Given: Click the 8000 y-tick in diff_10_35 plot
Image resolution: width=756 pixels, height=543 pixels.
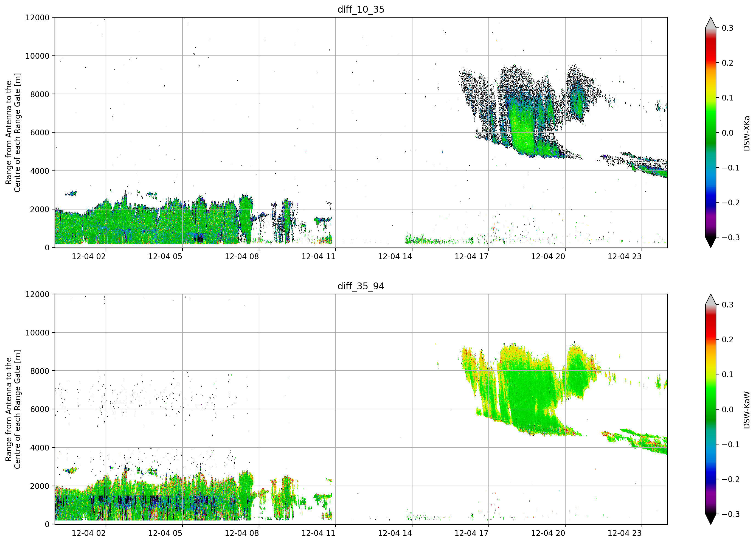Looking at the screenshot, I should [x=40, y=94].
